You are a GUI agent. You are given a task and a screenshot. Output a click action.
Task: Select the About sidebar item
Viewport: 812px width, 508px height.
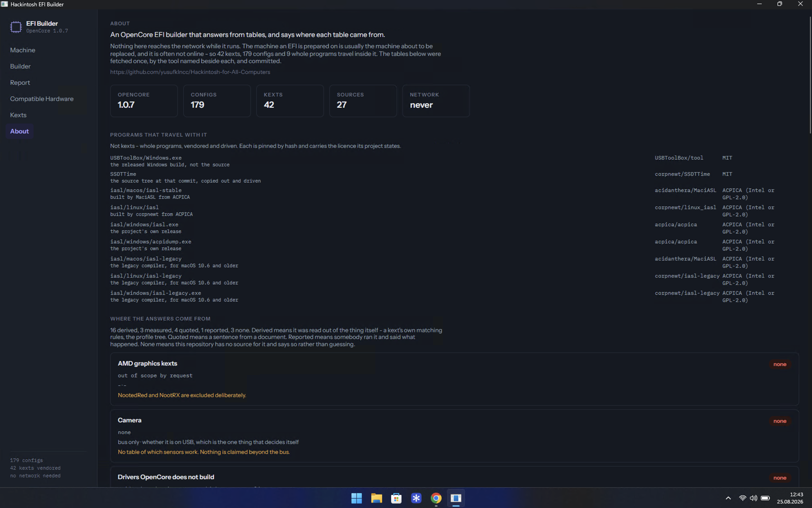pos(19,131)
